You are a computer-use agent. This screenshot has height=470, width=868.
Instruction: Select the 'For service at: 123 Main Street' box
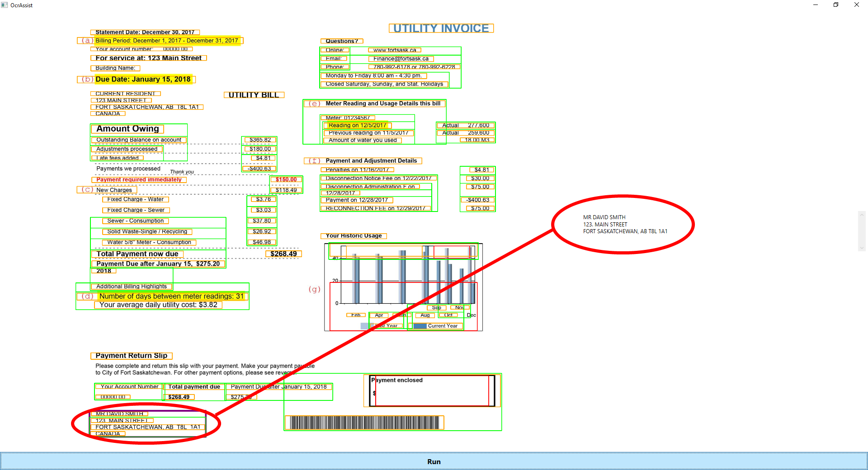[149, 58]
